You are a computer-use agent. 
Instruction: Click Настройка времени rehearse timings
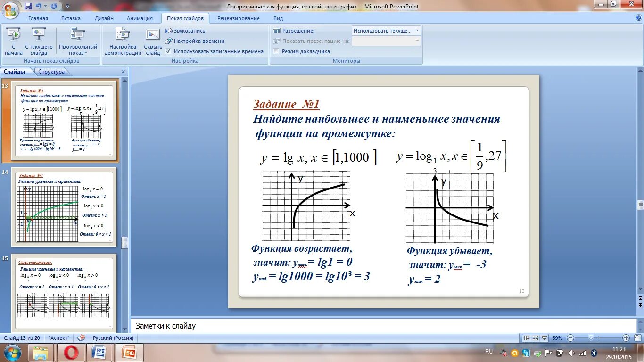click(x=195, y=41)
